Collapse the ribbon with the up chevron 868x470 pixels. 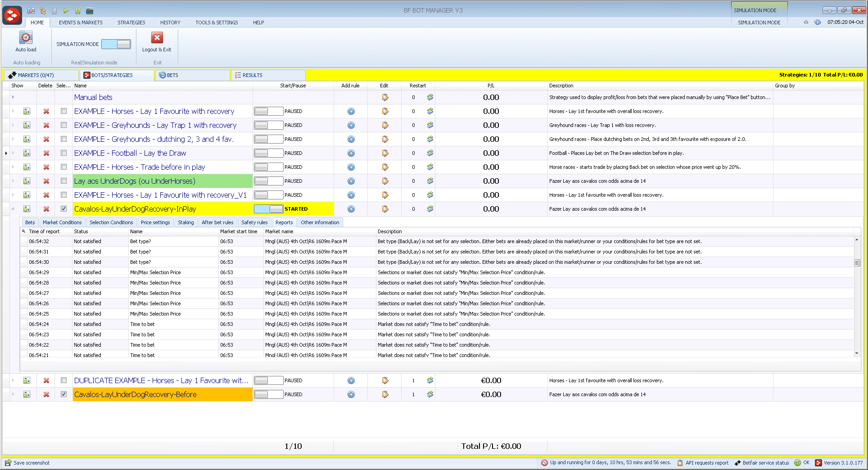click(806, 22)
